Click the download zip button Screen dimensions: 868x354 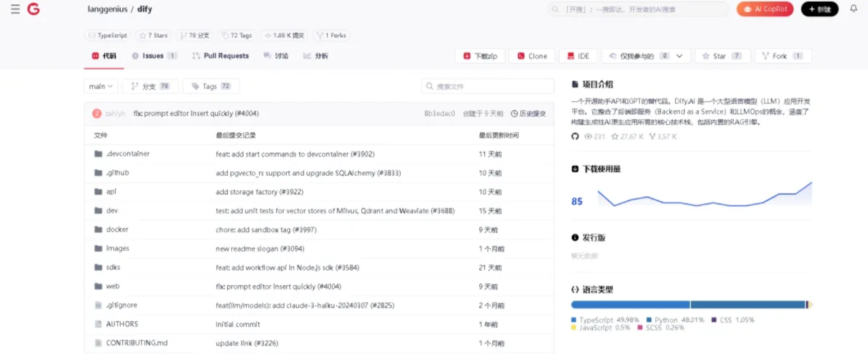point(480,56)
